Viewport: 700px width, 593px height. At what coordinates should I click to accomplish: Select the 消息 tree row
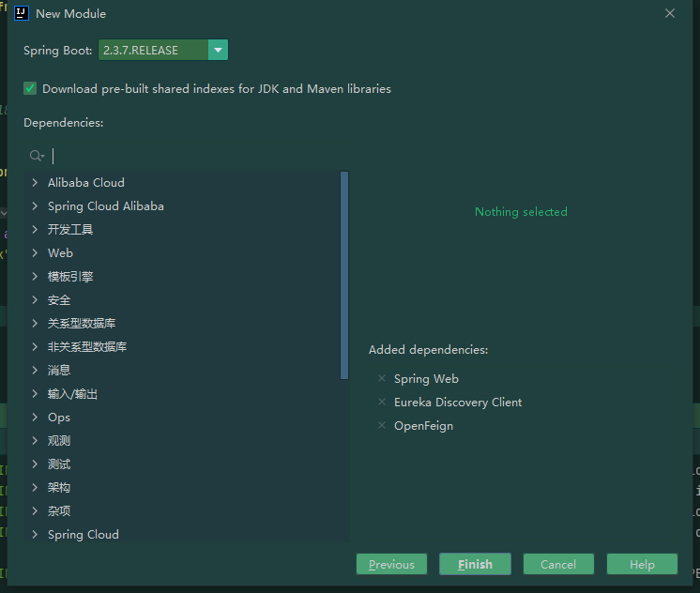pos(182,370)
